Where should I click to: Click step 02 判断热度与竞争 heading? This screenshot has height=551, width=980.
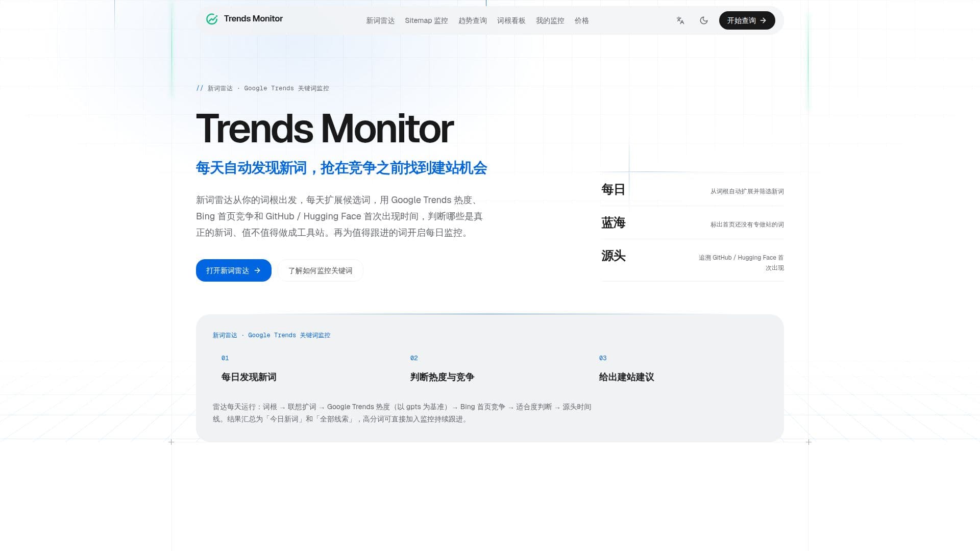pos(442,377)
